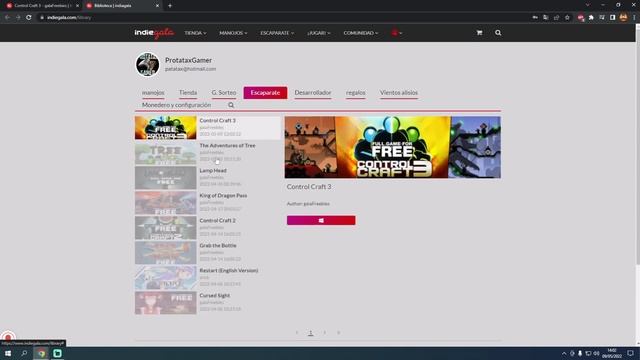
Task: Switch to the Desarrollador tab
Action: click(x=313, y=93)
